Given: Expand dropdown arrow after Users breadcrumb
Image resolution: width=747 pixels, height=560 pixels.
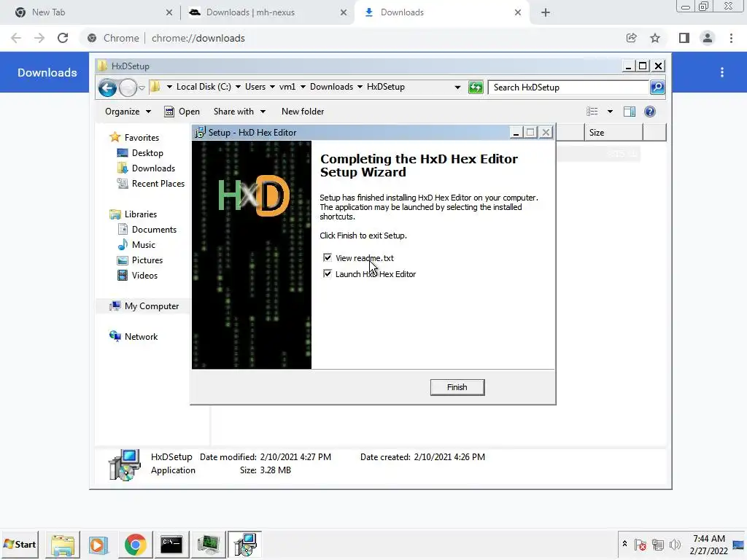Looking at the screenshot, I should [272, 87].
